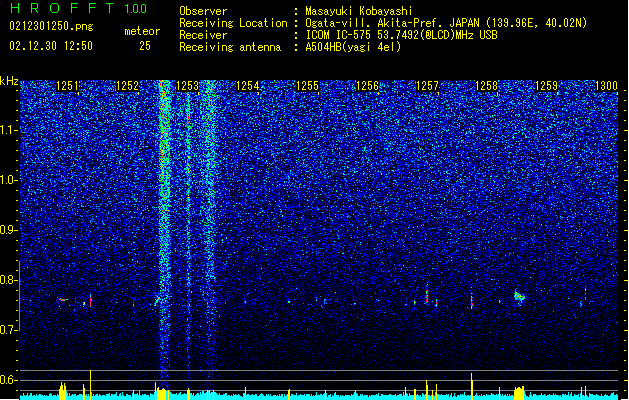
Task: Click antenna value A504HB(yagi 4el)
Action: (x=353, y=47)
